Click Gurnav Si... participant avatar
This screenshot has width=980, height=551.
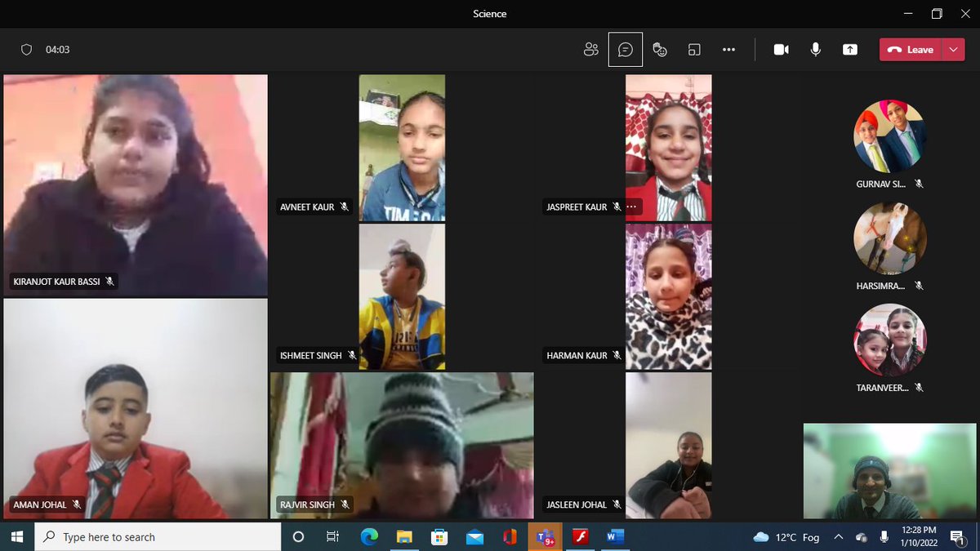[x=890, y=136]
